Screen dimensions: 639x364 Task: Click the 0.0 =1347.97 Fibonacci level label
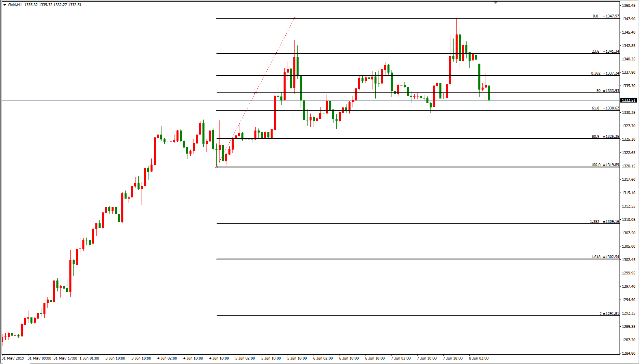(x=606, y=16)
